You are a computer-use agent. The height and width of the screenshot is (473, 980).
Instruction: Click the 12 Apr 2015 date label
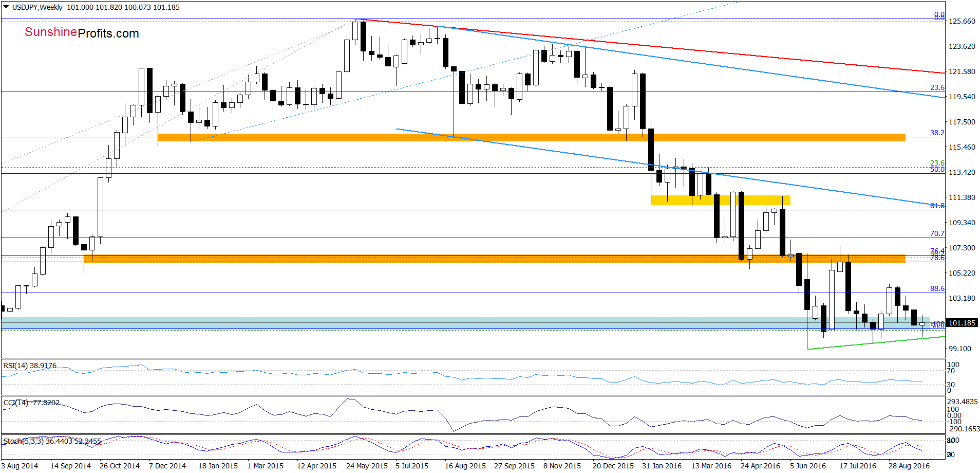coord(316,466)
